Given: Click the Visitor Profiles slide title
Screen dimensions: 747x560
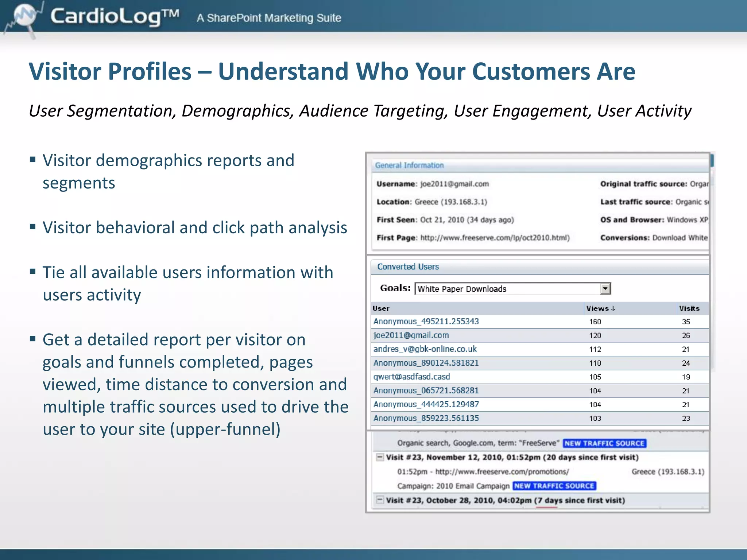Looking at the screenshot, I should pos(332,71).
